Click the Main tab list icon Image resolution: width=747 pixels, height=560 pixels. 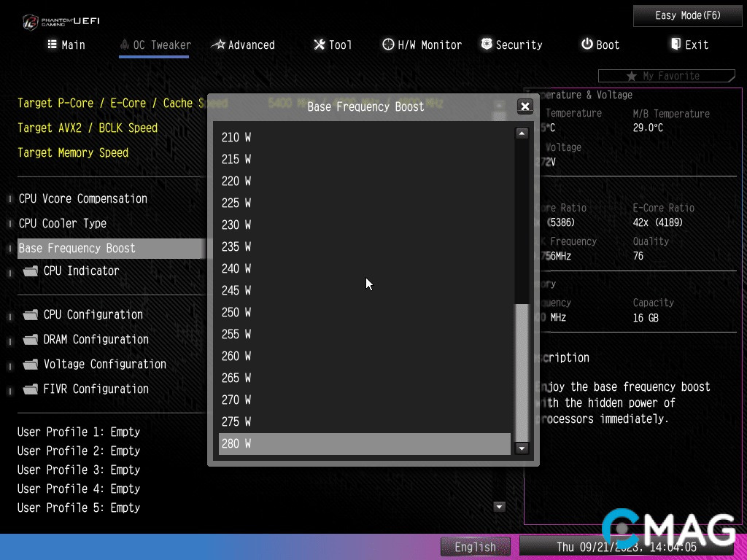pos(52,44)
